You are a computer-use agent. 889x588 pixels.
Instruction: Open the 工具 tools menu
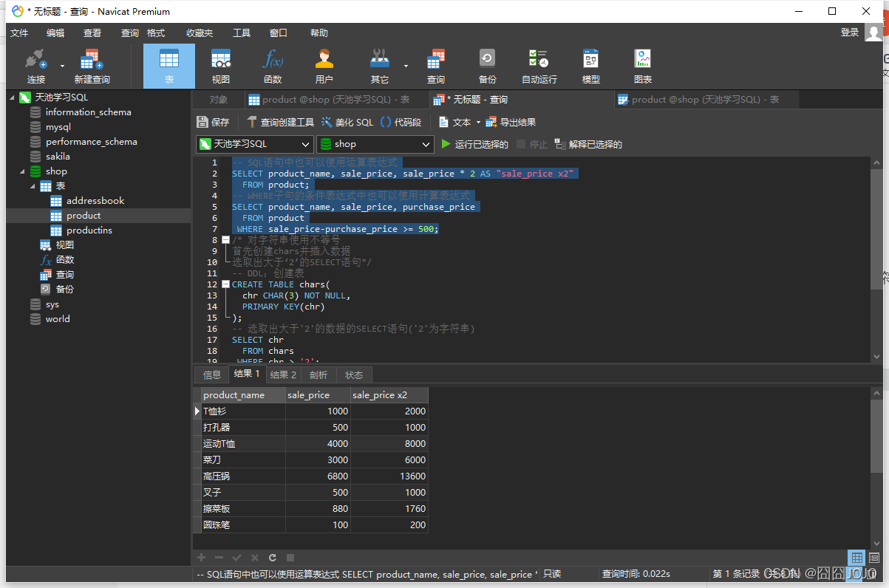(x=242, y=33)
